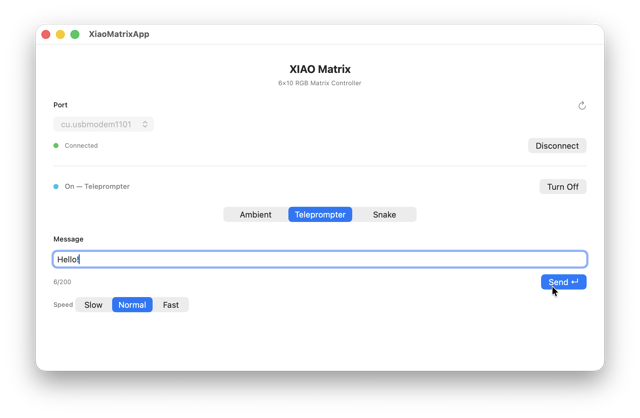This screenshot has height=418, width=640.
Task: Click the 6/200 character counter
Action: tap(62, 282)
